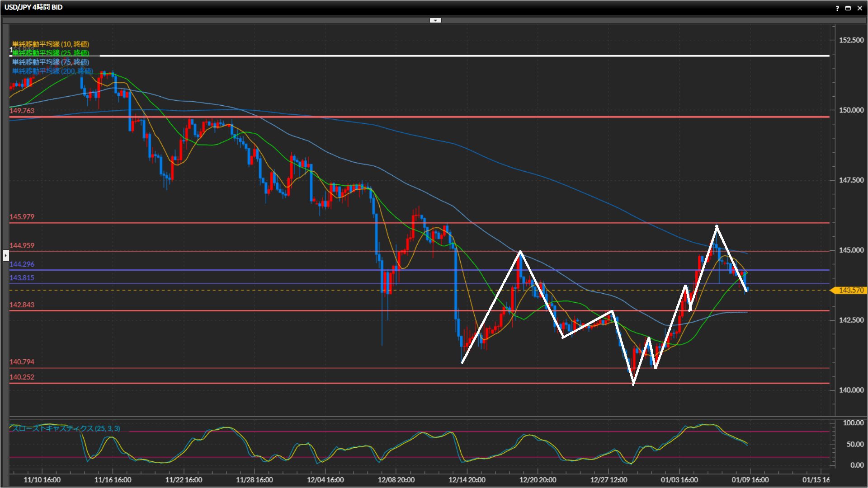Select the 10-period moving average label
Viewport: 868px width, 488px height.
coord(51,44)
